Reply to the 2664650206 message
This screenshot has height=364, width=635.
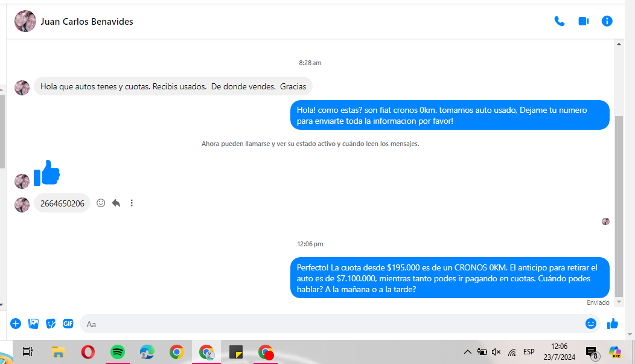116,203
